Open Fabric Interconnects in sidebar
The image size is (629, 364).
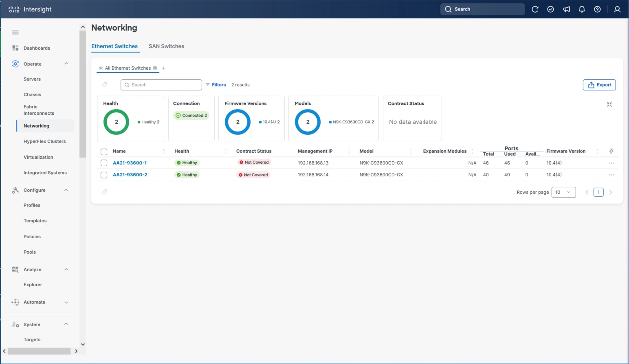(x=39, y=110)
